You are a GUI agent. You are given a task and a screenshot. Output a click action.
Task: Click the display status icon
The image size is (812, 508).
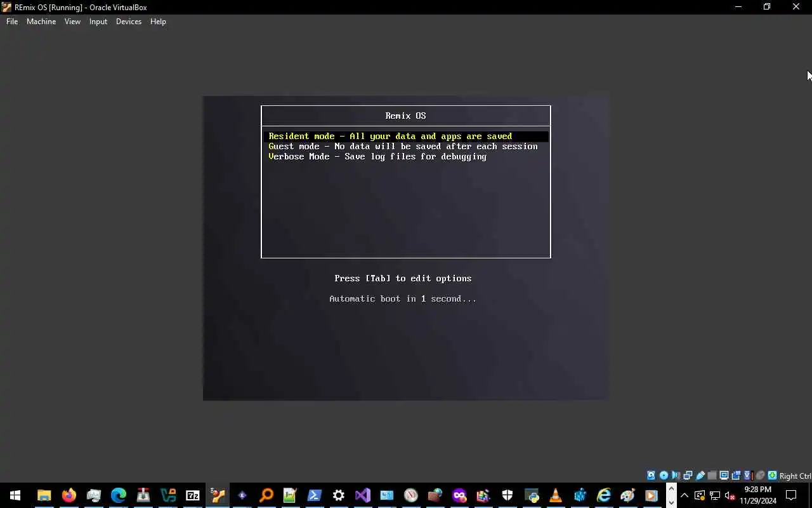pyautogui.click(x=724, y=476)
